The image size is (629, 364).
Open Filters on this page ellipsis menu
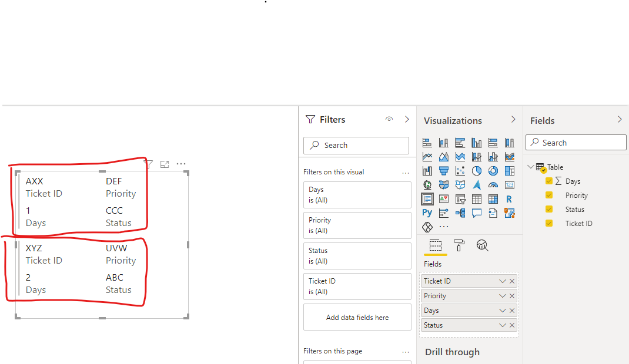coord(406,352)
